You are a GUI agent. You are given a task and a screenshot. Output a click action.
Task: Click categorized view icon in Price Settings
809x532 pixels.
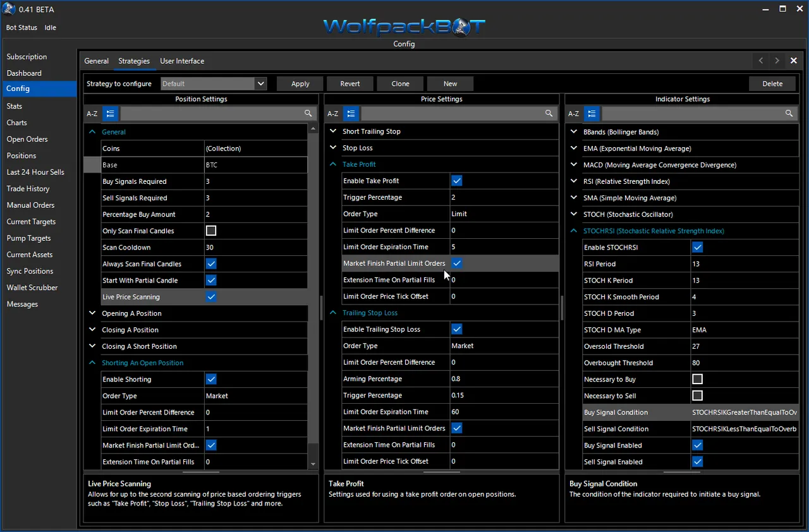coord(351,114)
